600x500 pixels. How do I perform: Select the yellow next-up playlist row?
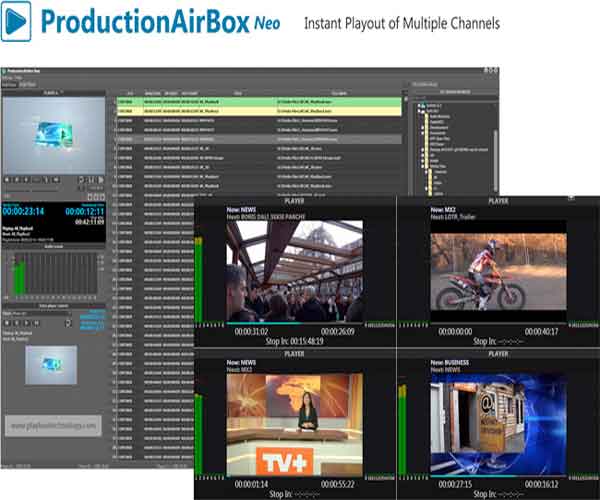point(259,111)
